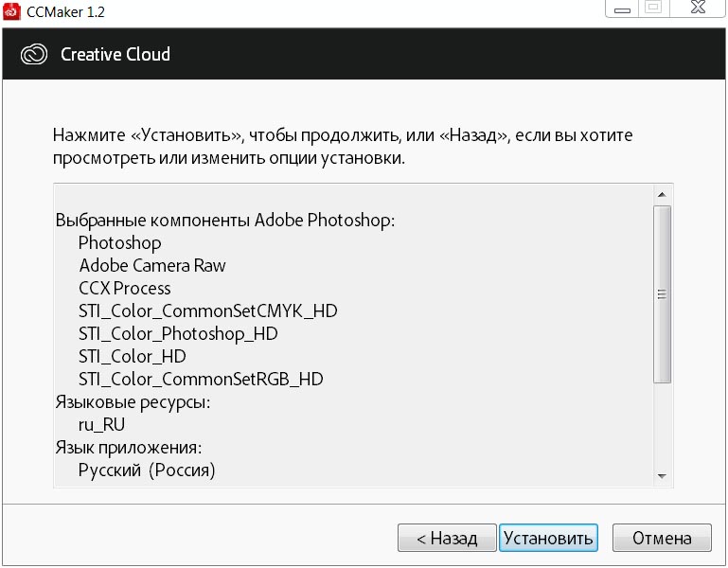
Task: Click the Creative Cloud header title
Action: tap(115, 54)
